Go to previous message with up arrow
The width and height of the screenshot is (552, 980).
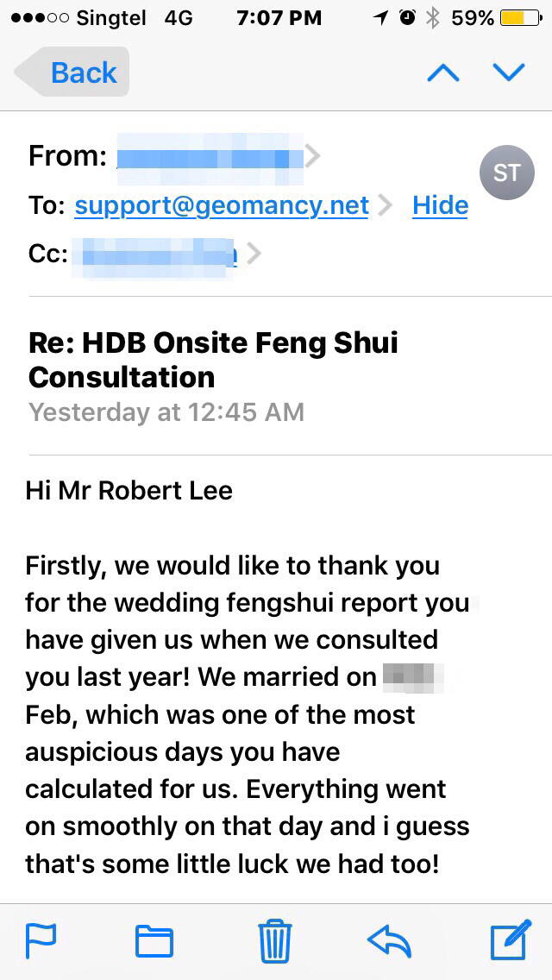click(443, 73)
